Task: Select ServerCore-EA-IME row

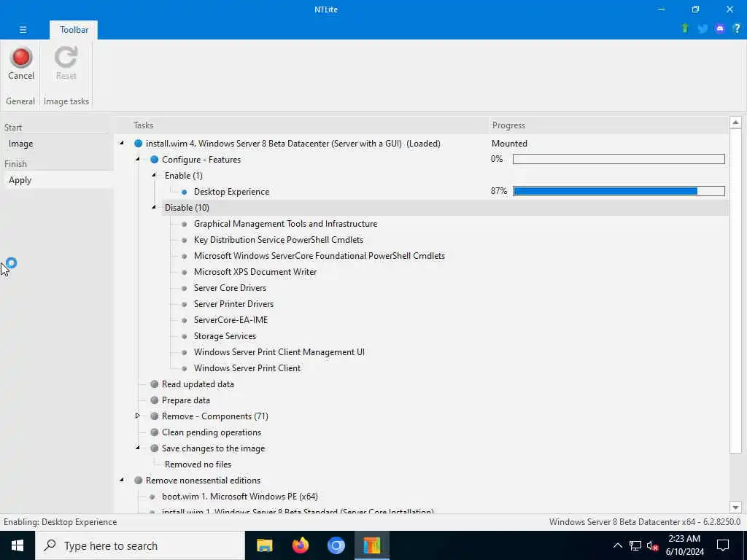Action: [231, 320]
